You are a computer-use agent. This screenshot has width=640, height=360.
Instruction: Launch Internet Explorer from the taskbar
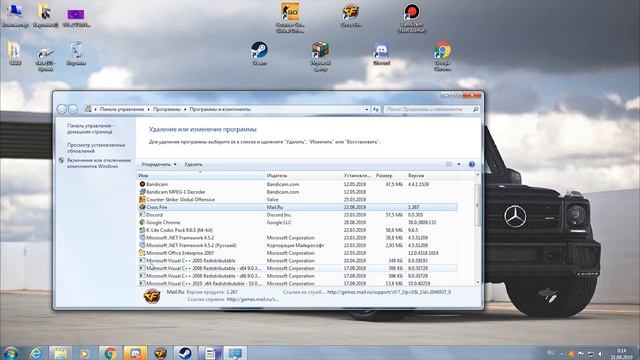coord(36,353)
